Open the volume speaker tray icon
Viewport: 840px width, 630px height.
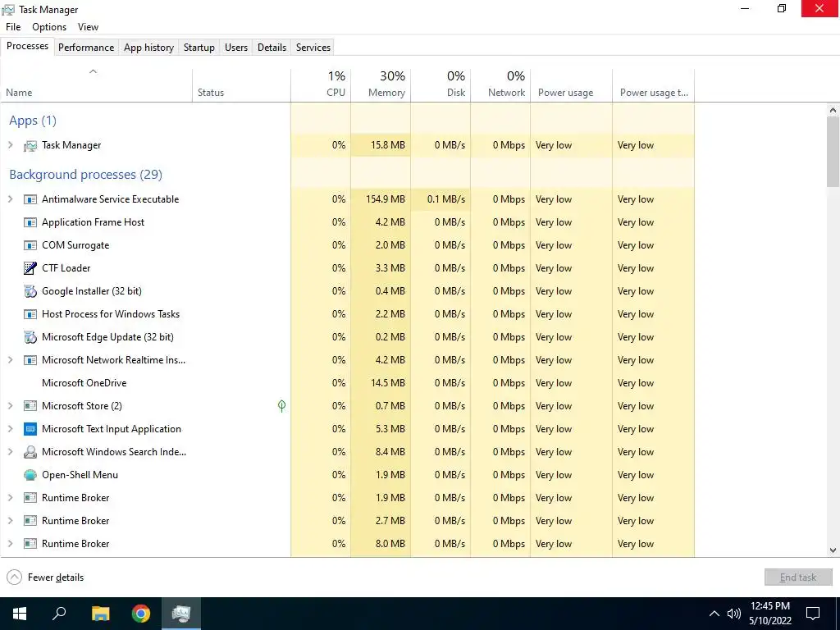click(x=734, y=614)
